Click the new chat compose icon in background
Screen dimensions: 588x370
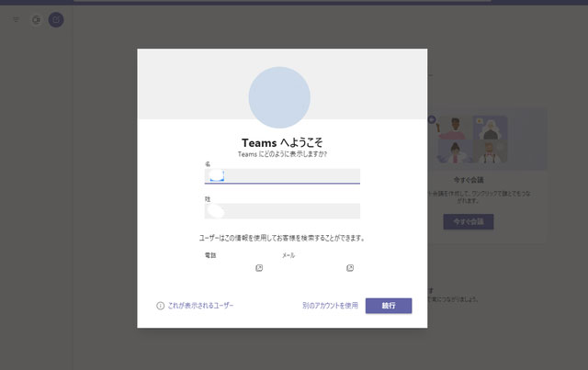coord(56,19)
